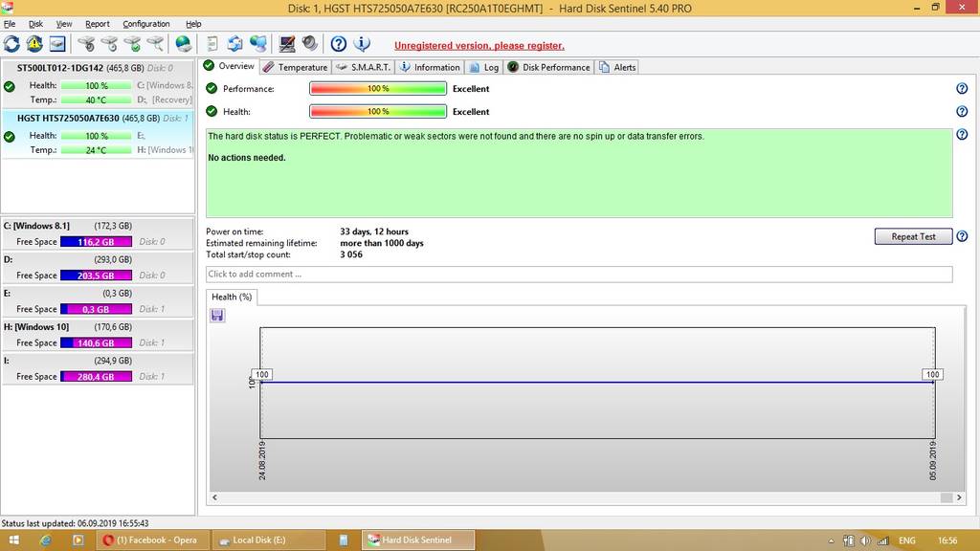980x551 pixels.
Task: Click the C: Windows 8.1 free space bar
Action: 96,242
